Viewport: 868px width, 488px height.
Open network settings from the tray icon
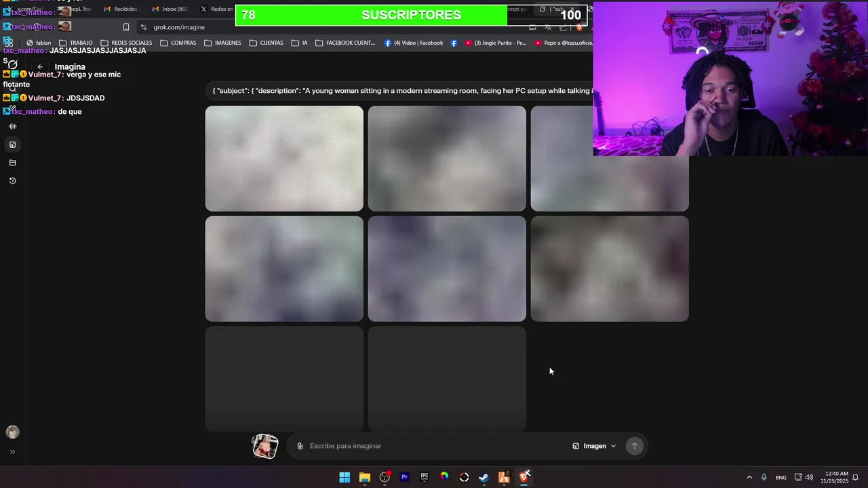(x=798, y=477)
